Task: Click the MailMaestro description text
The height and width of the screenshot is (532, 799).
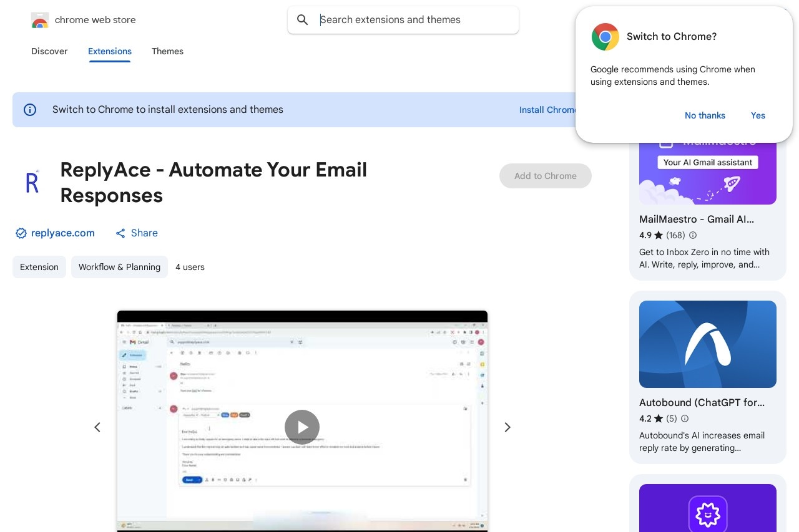Action: (x=704, y=258)
